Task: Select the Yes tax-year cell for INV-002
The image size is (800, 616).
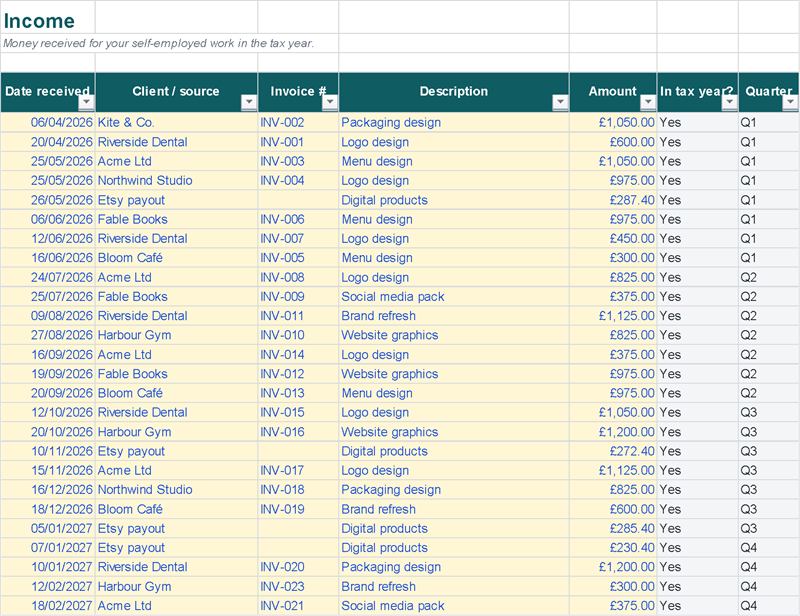Action: [697, 122]
